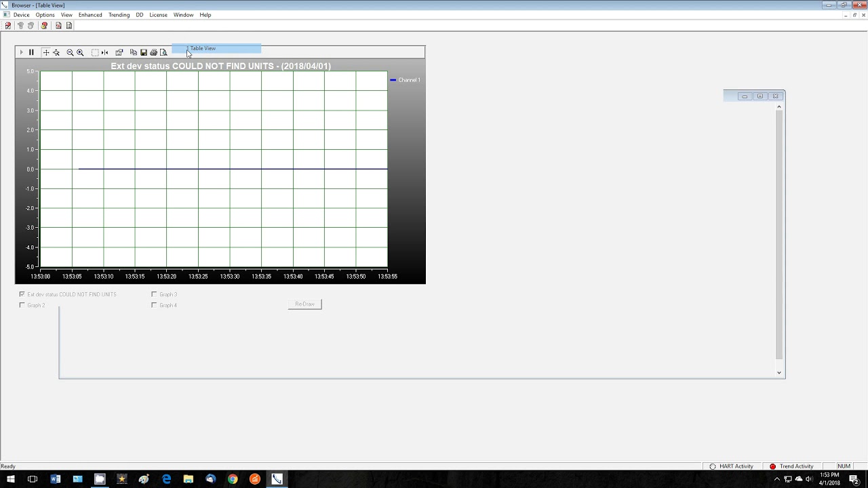The width and height of the screenshot is (868, 488).
Task: Click the zoom out magnifier icon
Action: click(70, 52)
